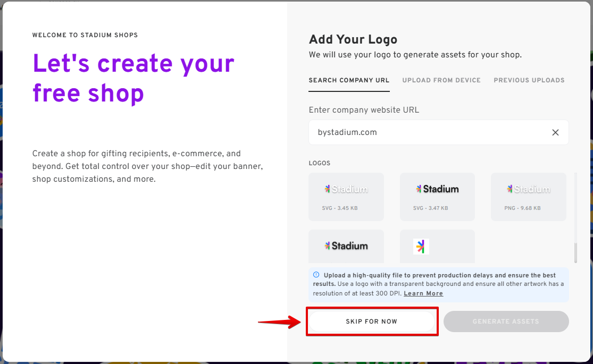
Task: Clear the company URL field with the X icon
Action: tap(555, 132)
